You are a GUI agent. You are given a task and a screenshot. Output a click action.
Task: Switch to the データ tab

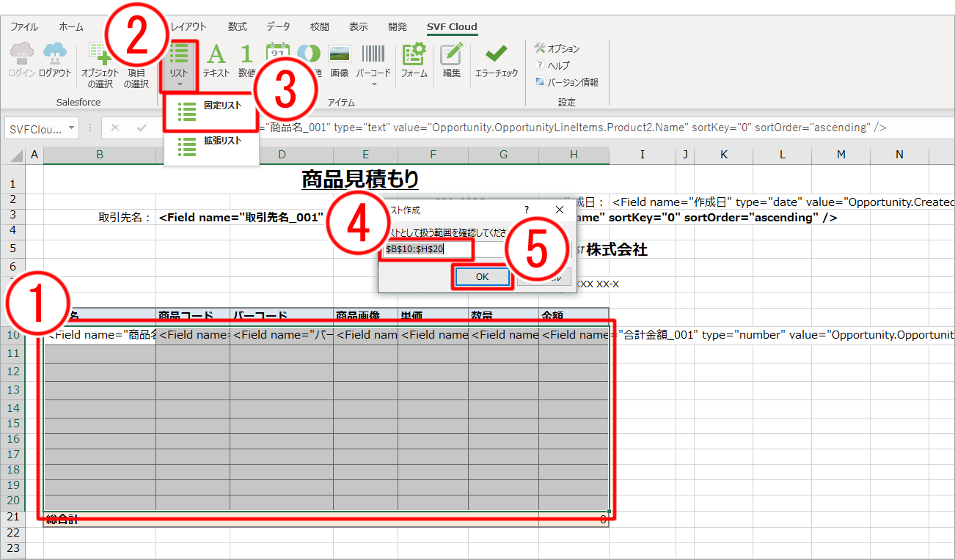[278, 26]
